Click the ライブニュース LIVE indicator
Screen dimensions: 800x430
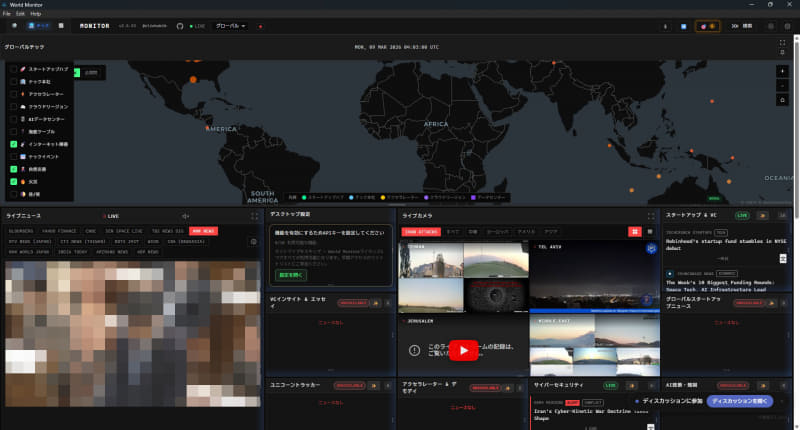pyautogui.click(x=111, y=216)
